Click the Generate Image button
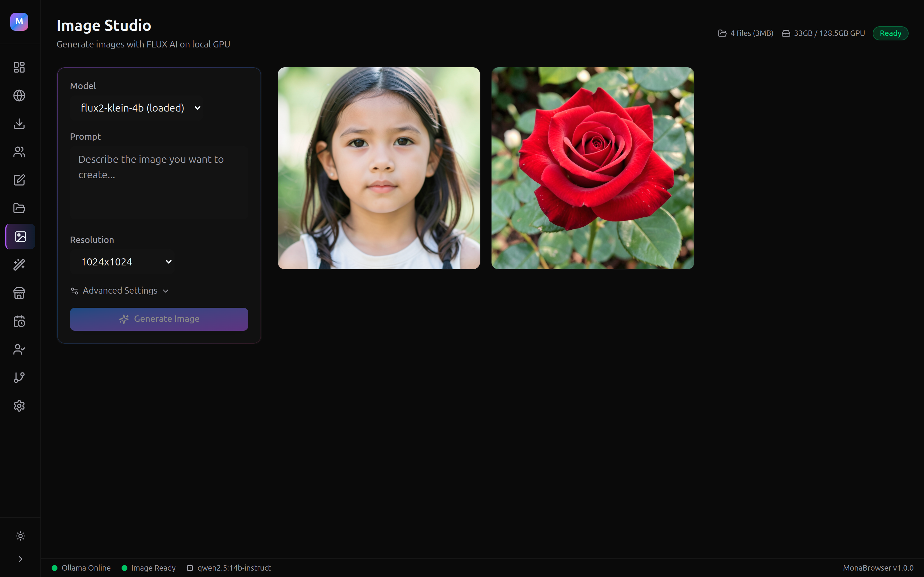This screenshot has height=577, width=924. (x=159, y=319)
